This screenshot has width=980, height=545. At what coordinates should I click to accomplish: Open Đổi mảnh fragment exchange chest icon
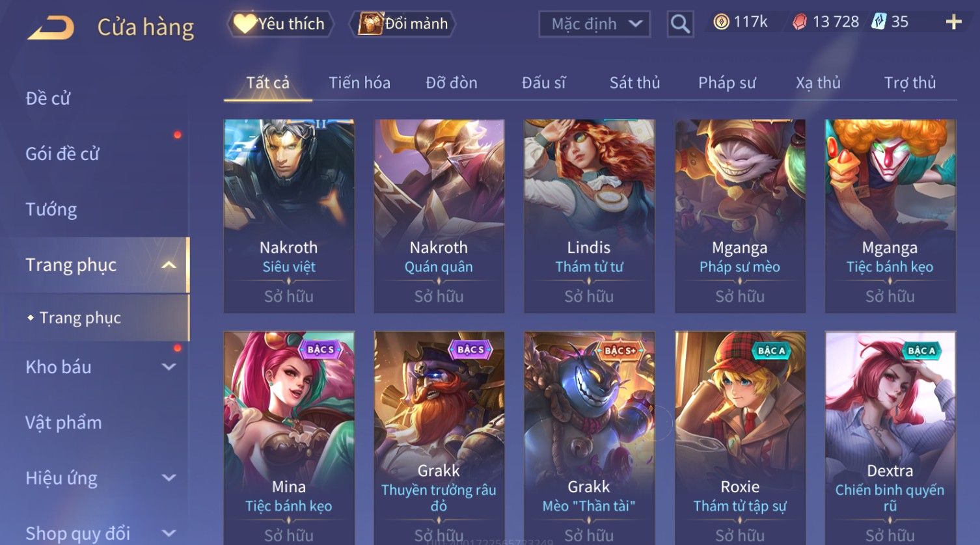click(x=403, y=24)
